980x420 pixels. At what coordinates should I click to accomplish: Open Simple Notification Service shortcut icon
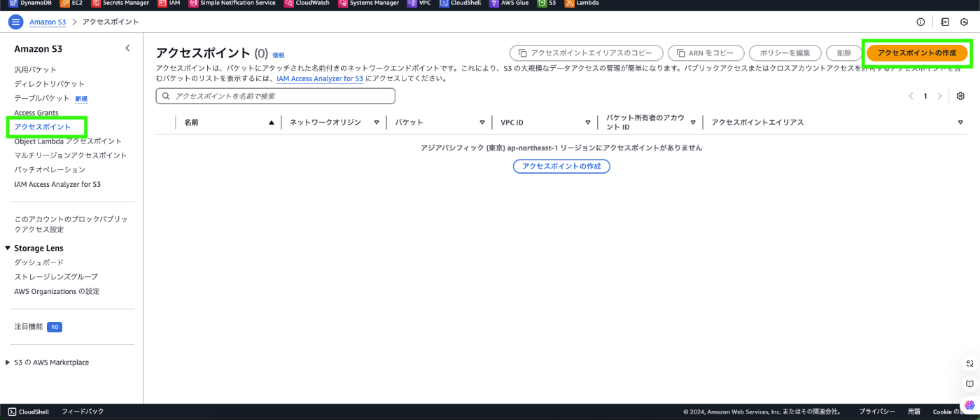[x=194, y=3]
